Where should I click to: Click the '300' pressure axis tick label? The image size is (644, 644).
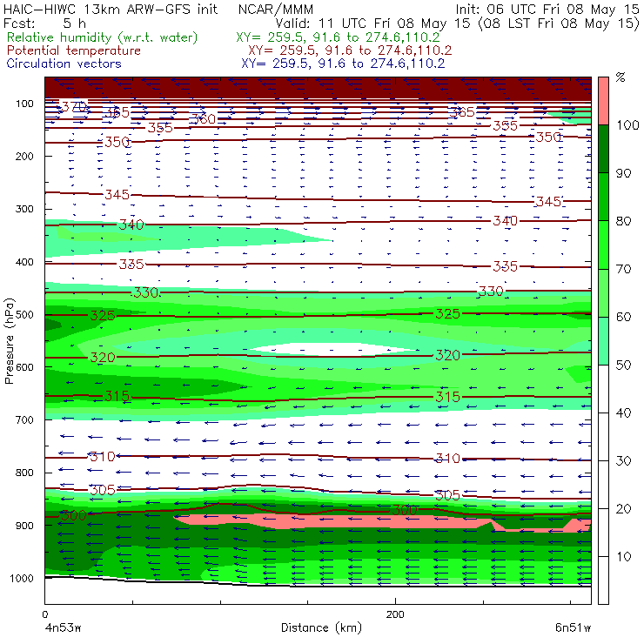pyautogui.click(x=24, y=209)
